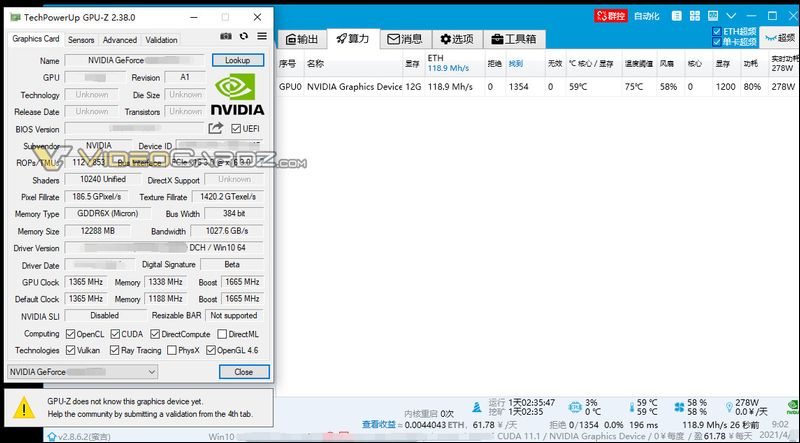Viewport: 800px width, 443px height.
Task: Select the GPU0 NVIDIA Graphics Device row
Action: 538,87
